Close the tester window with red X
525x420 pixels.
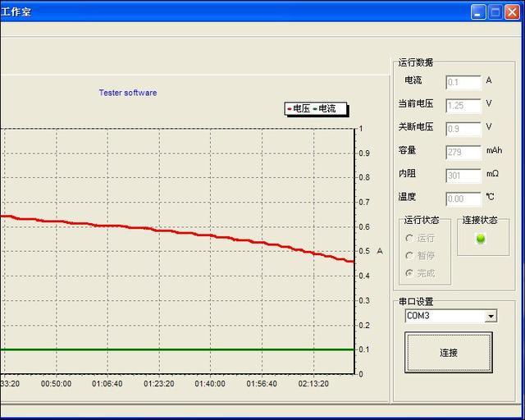point(512,11)
